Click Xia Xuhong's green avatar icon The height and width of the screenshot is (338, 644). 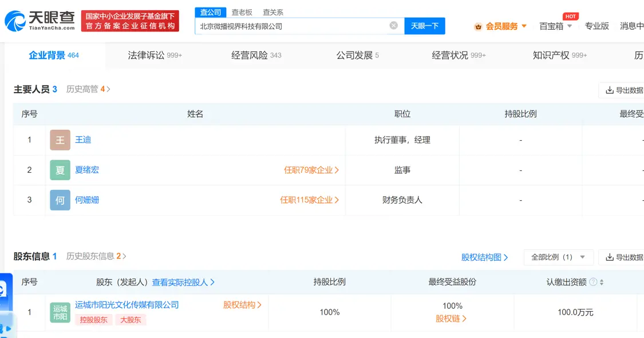tap(60, 170)
